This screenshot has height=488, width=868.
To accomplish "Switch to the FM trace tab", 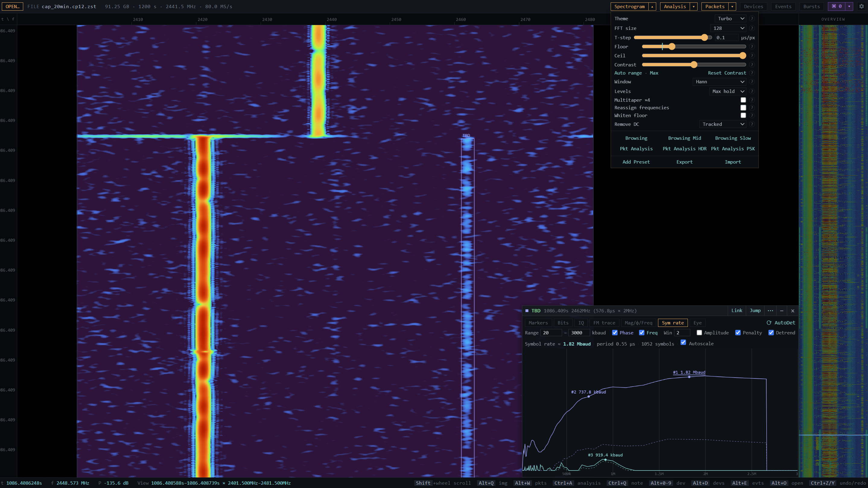I will click(604, 323).
